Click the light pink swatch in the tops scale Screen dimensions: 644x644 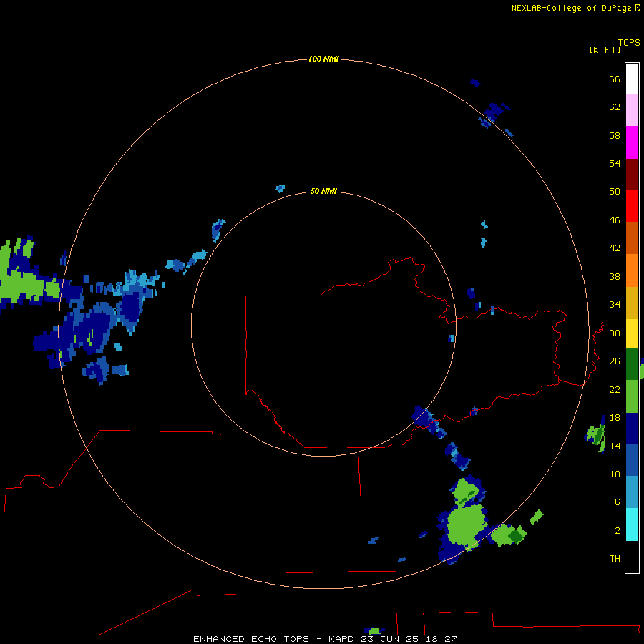click(632, 110)
